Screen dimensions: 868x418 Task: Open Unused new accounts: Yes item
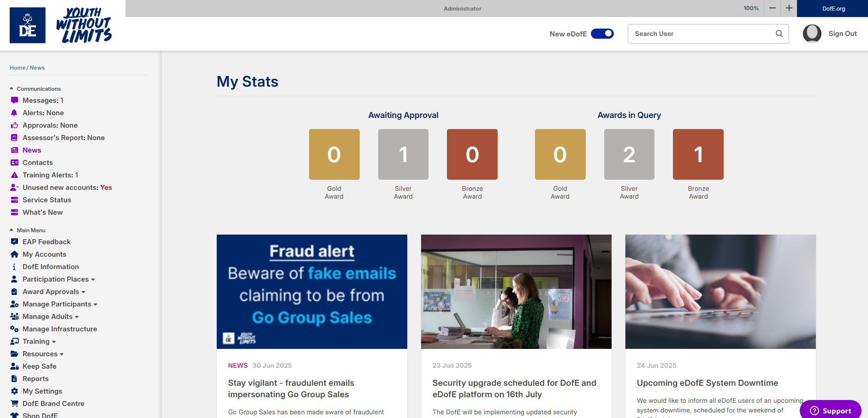[67, 188]
